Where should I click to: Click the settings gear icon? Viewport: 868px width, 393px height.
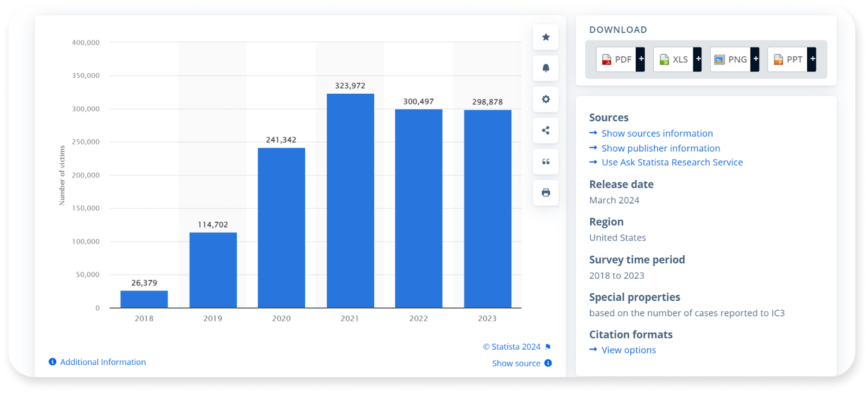(546, 99)
